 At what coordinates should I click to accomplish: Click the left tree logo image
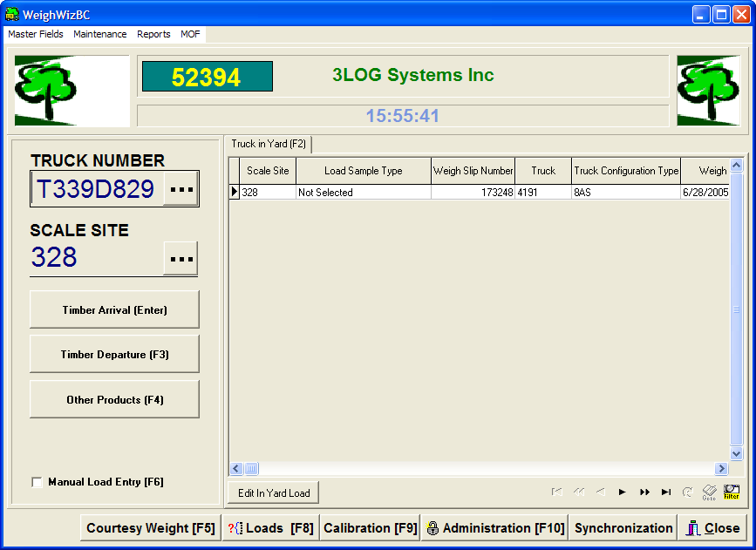pyautogui.click(x=72, y=91)
